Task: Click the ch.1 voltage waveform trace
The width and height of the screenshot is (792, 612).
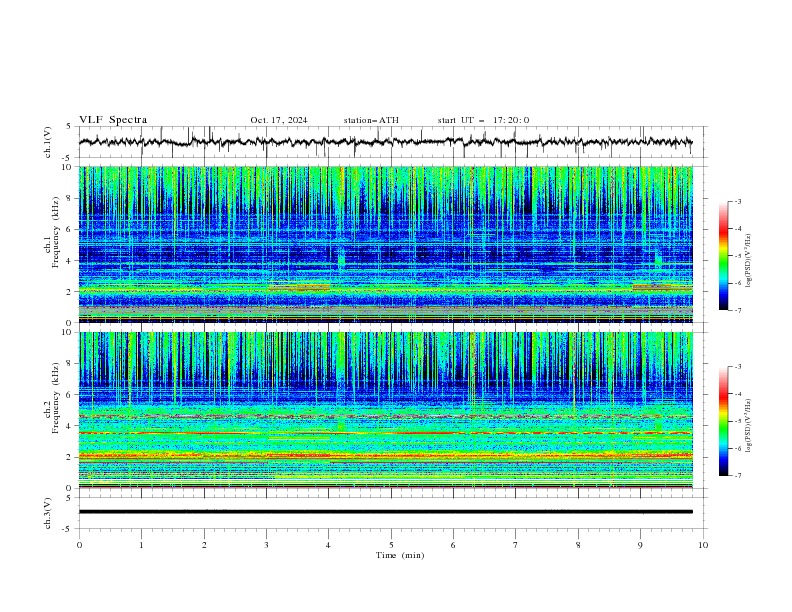Action: point(385,142)
